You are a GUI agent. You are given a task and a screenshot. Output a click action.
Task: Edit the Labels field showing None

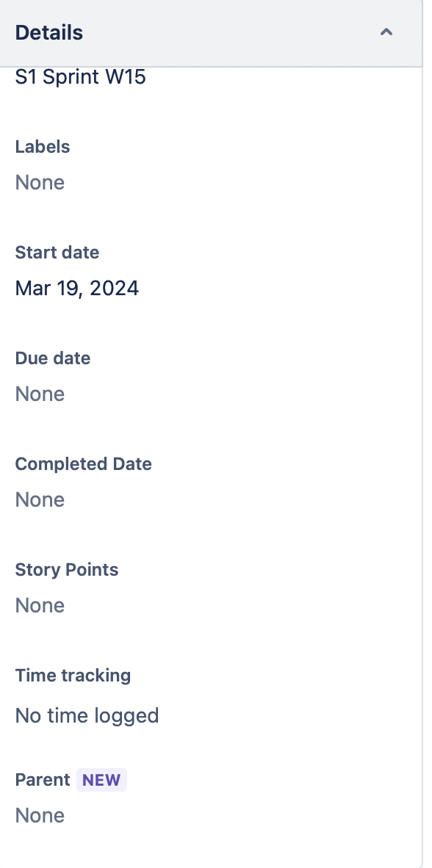40,182
